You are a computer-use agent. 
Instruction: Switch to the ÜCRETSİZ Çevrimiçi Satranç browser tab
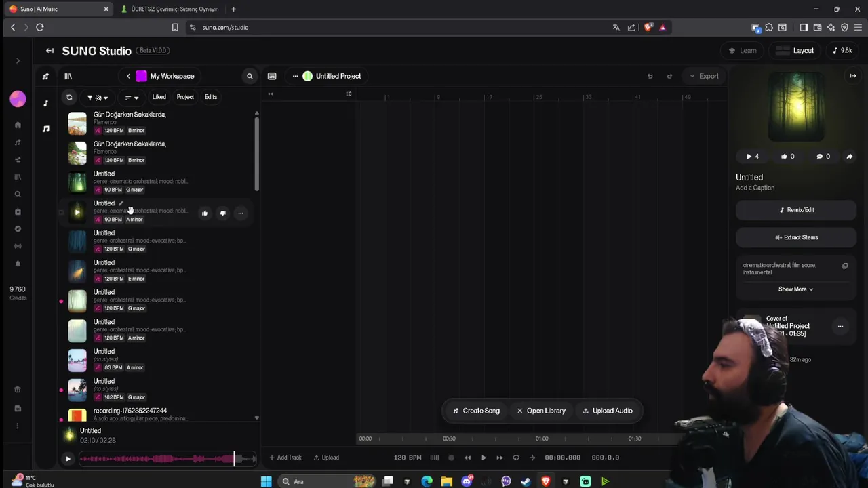point(170,9)
